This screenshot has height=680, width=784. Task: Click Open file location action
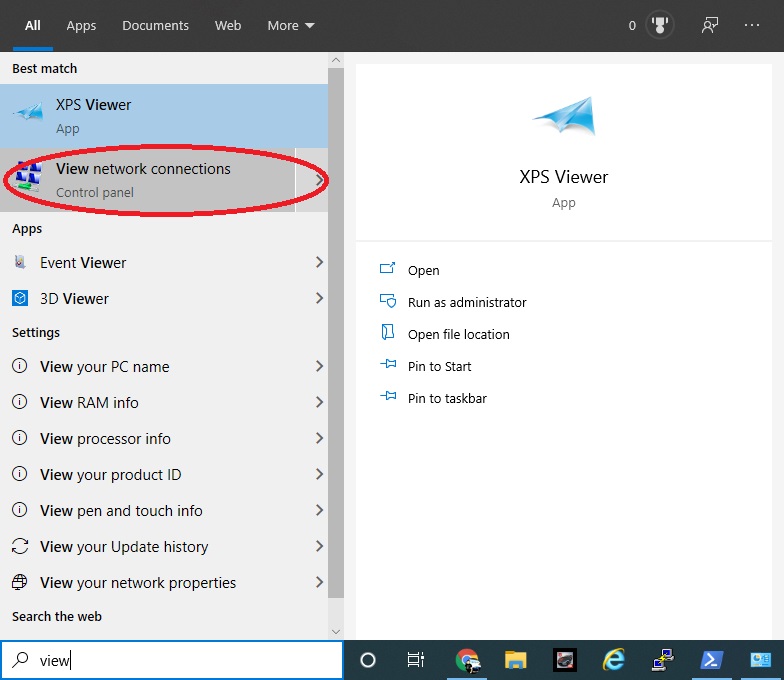458,334
